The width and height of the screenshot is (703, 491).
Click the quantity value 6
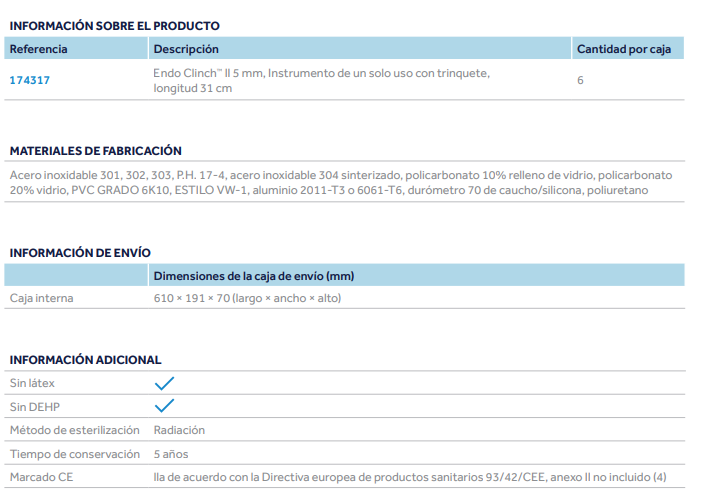coord(580,80)
